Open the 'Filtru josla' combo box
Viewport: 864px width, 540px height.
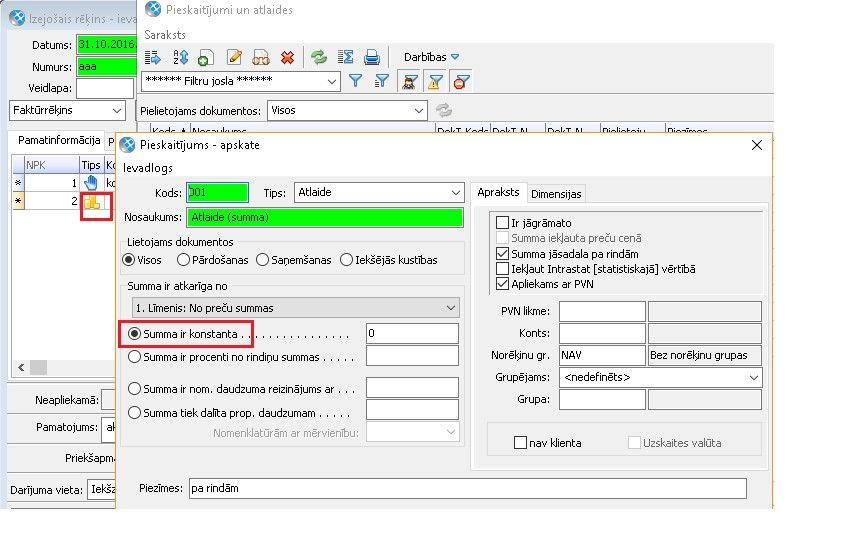331,82
